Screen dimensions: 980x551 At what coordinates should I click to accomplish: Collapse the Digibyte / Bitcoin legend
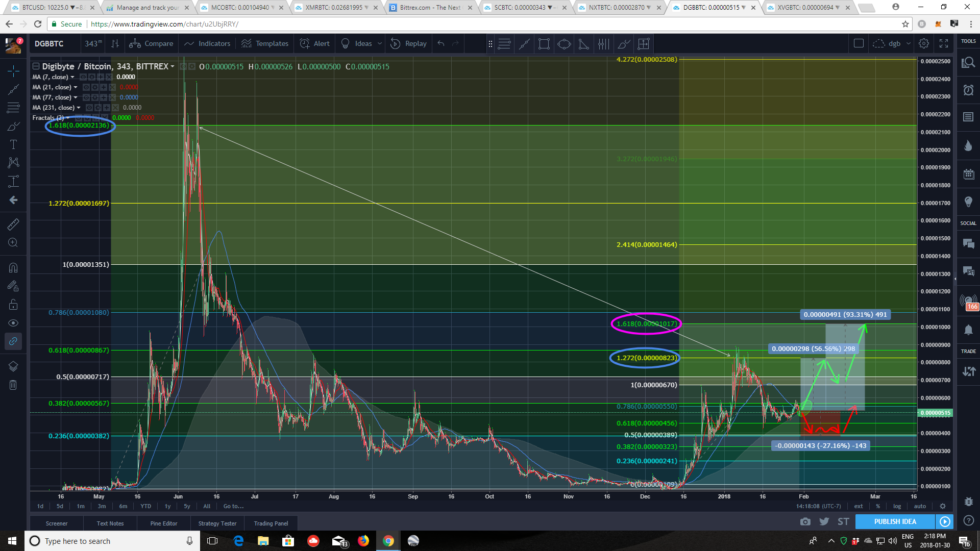coord(36,66)
